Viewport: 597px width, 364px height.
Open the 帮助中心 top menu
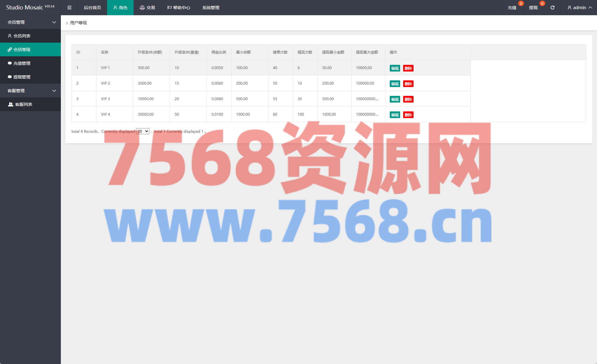pos(179,8)
